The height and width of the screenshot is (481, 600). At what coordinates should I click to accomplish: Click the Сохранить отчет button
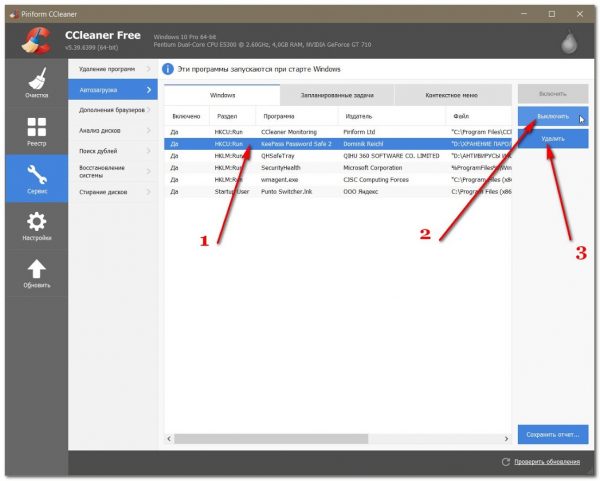[x=553, y=435]
